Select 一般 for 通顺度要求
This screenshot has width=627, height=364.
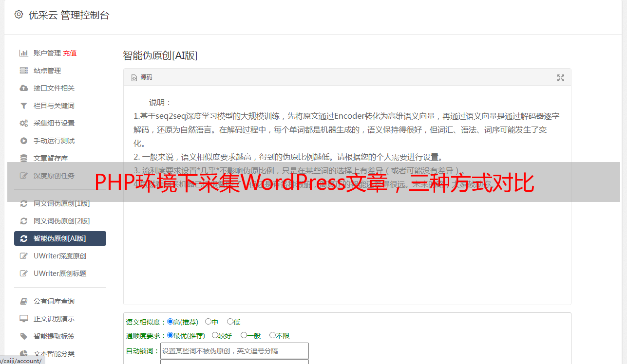244,335
